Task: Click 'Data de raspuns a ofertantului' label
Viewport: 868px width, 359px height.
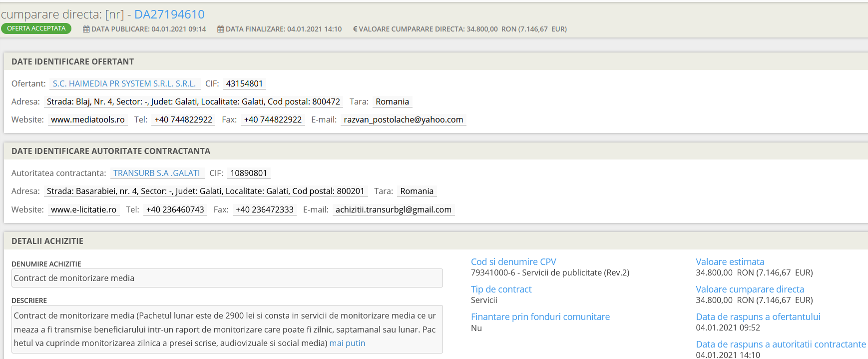Action: (758, 316)
